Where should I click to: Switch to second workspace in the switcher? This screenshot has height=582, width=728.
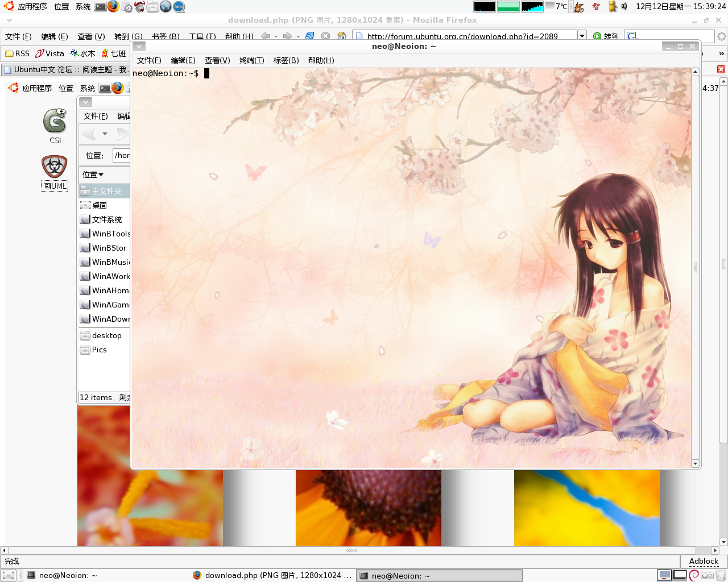pyautogui.click(x=680, y=575)
